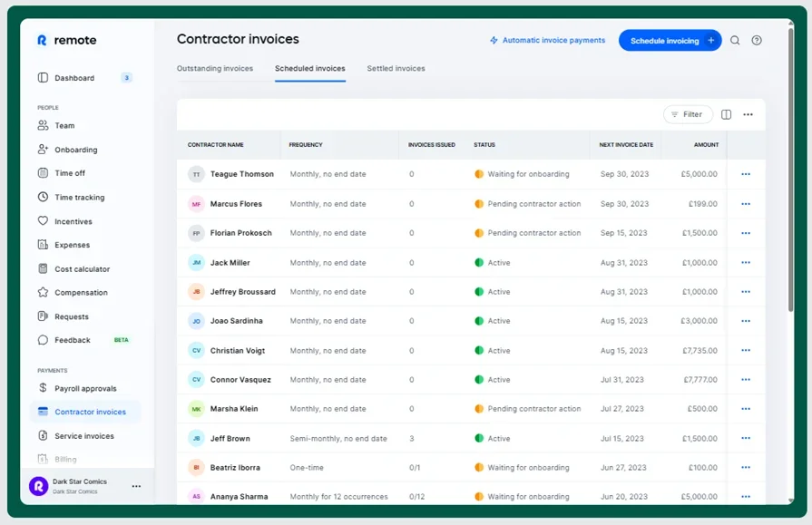Expand the Dark Star Comics account menu

(136, 487)
